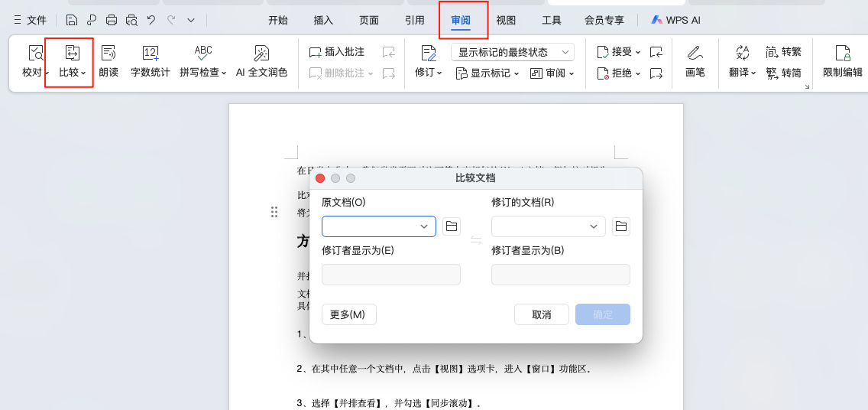Click 拒绝 to reject change
Image resolution: width=868 pixels, height=410 pixels.
coord(619,73)
